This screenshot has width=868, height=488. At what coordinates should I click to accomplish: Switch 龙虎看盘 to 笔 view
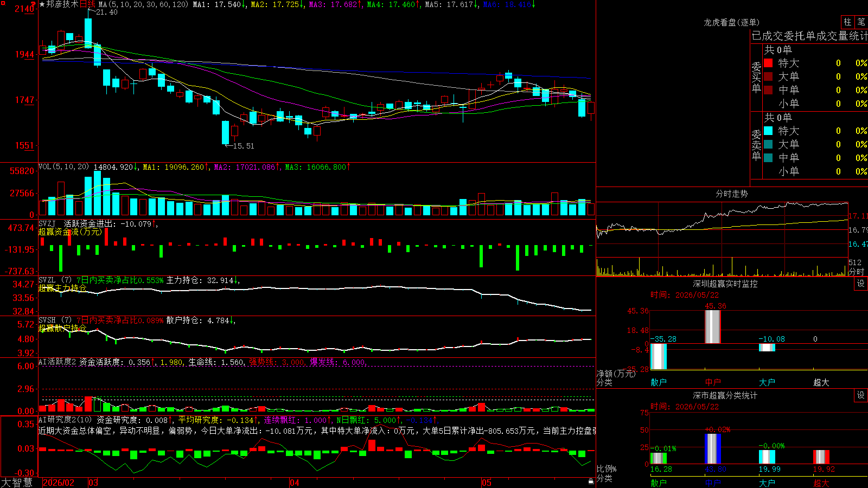click(861, 22)
